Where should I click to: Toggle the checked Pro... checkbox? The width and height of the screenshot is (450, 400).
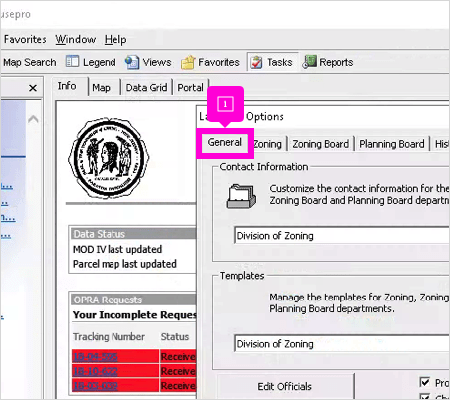coord(425,382)
